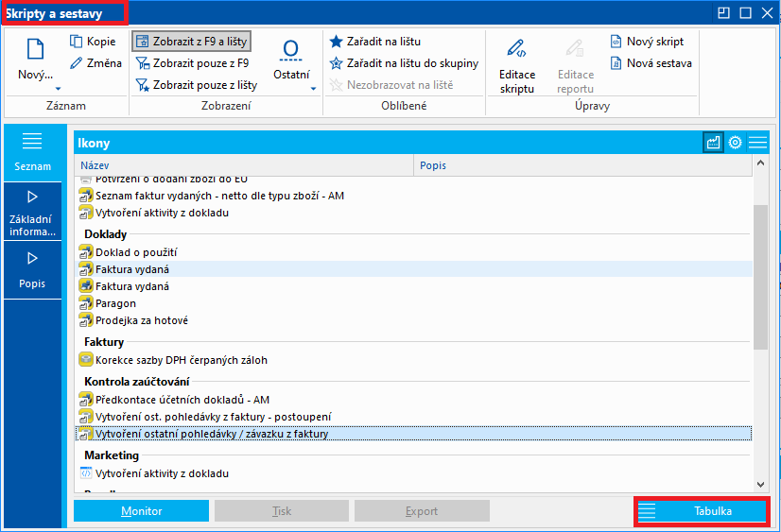The height and width of the screenshot is (532, 781).
Task: Open settings gear in Ikony header
Action: click(x=736, y=143)
